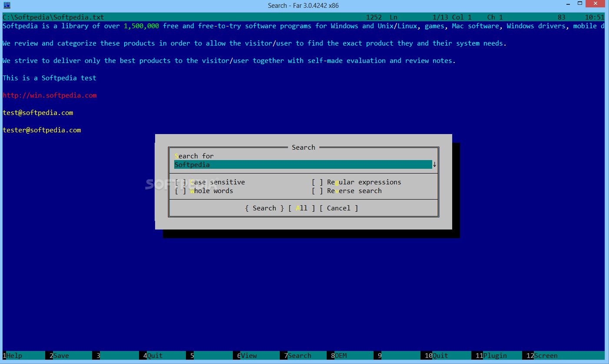Image resolution: width=609 pixels, height=364 pixels.
Task: Click the green 1,500,000 number in text
Action: (141, 26)
